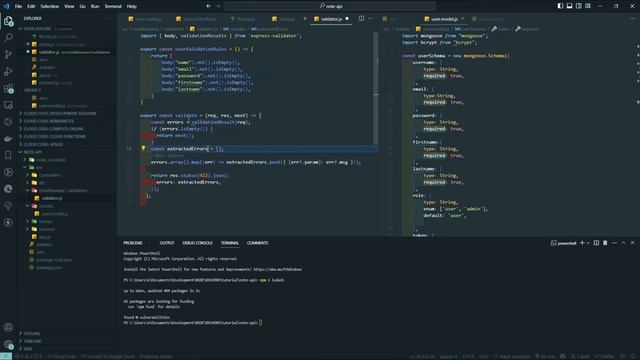The width and height of the screenshot is (640, 360).
Task: Open the Manage gear icon
Action: pyautogui.click(x=8, y=344)
